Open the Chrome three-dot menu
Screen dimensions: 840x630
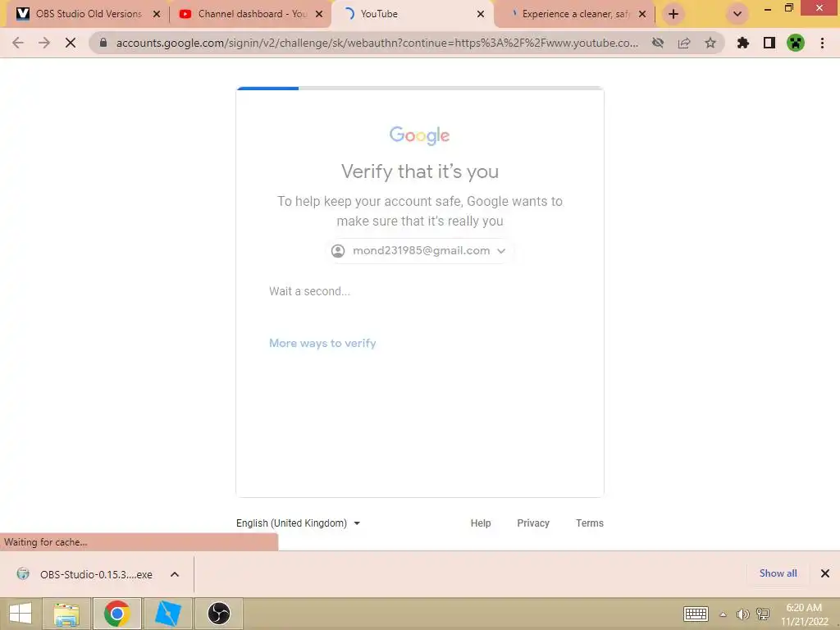pos(822,43)
